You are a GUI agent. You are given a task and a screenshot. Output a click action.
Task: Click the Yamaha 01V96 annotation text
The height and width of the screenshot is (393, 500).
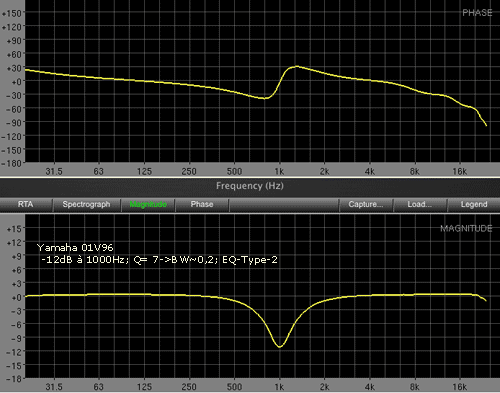pyautogui.click(x=75, y=248)
